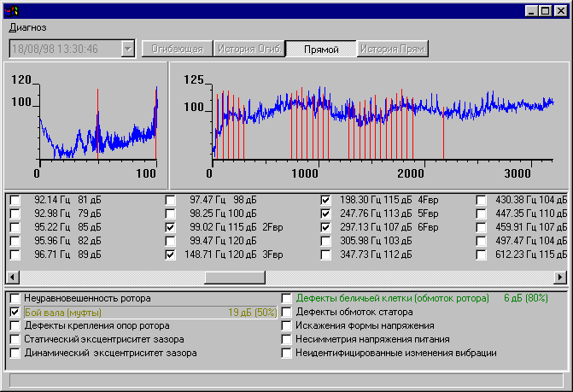Click the right arrow of horizontal scrollbar
This screenshot has width=573, height=392.
click(560, 278)
